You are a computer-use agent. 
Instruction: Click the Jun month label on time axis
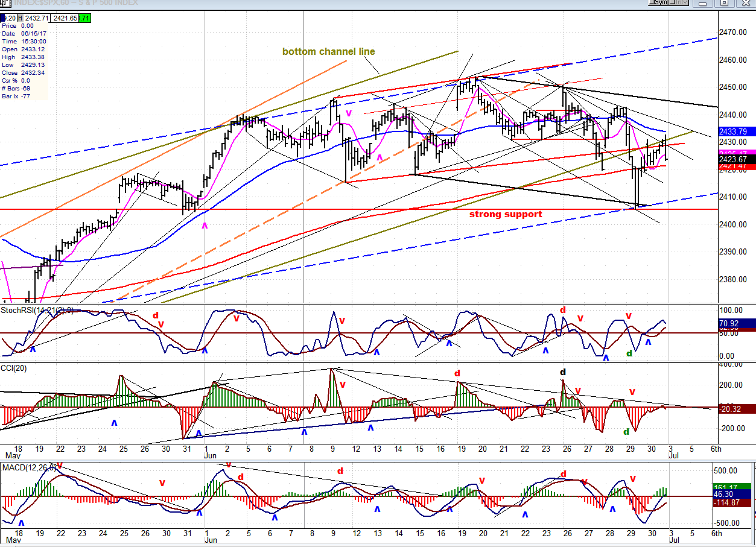[206, 457]
